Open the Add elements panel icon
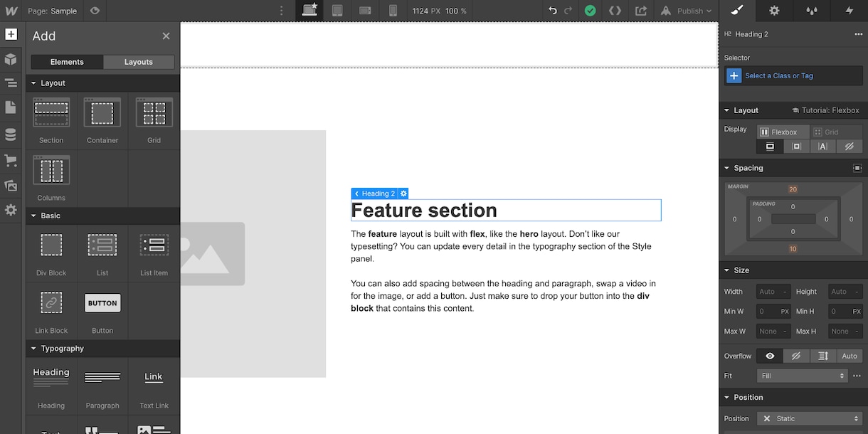 coord(11,34)
